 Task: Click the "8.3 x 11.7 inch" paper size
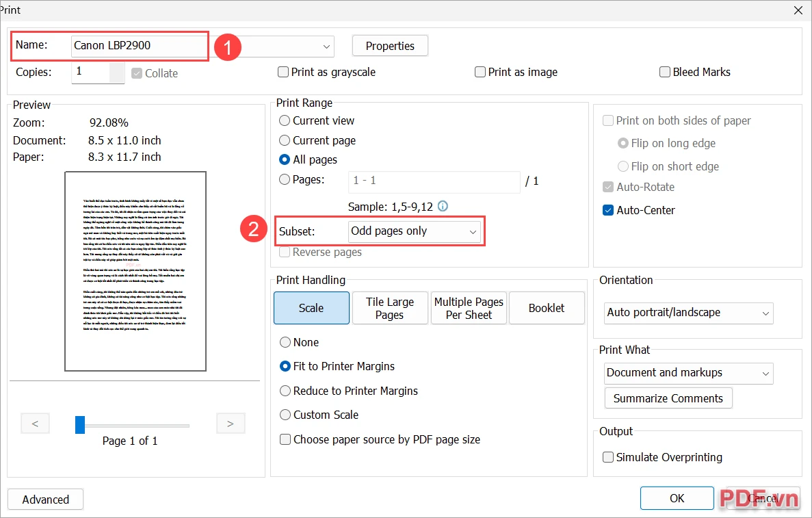[x=125, y=157]
